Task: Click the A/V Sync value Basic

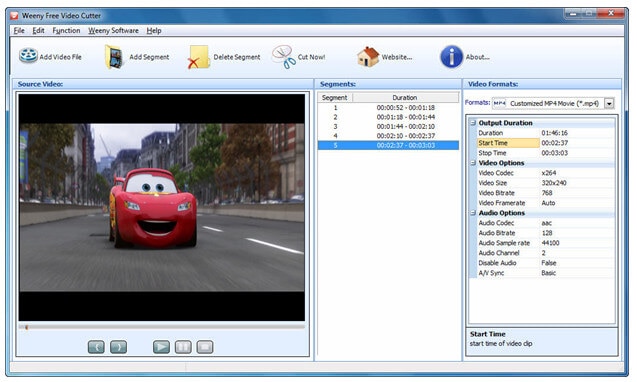Action: [548, 273]
